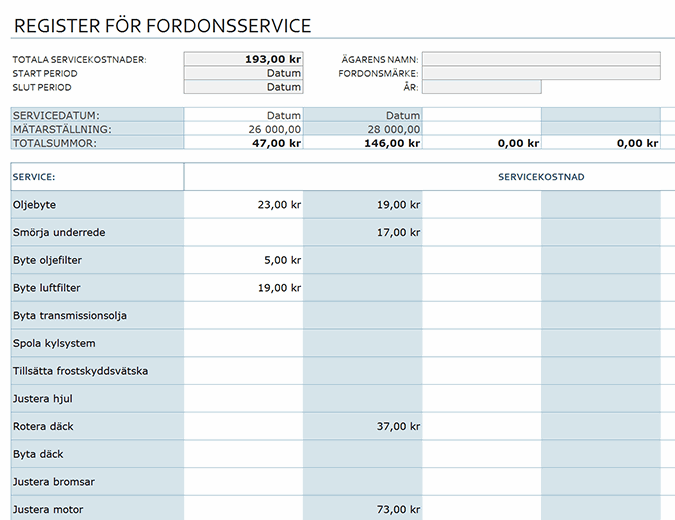675x520 pixels.
Task: Select the 26 000,00 mätarställning cell
Action: coord(243,129)
